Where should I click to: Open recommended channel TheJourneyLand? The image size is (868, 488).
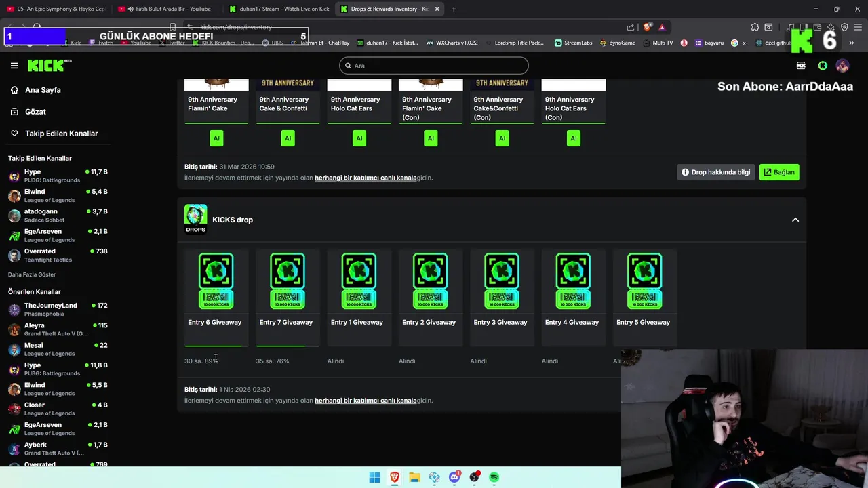(x=58, y=310)
